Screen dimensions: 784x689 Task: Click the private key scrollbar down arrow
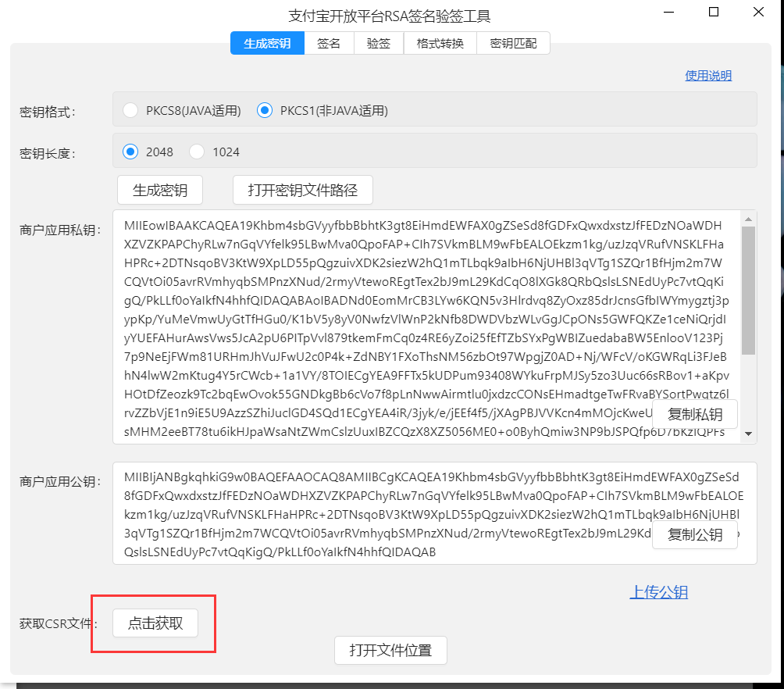coord(748,434)
